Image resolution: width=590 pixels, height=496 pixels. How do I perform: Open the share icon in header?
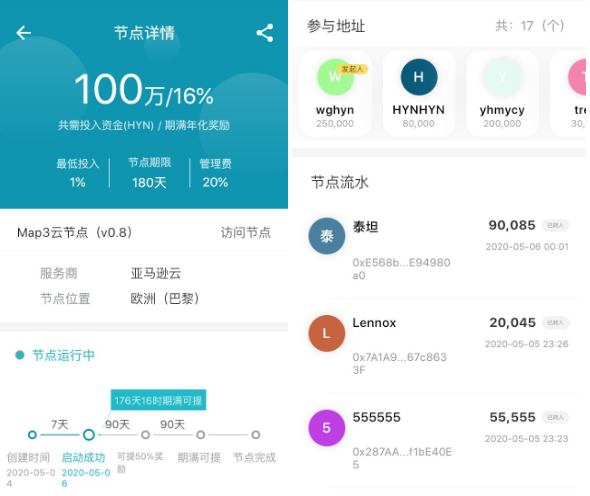[x=265, y=33]
